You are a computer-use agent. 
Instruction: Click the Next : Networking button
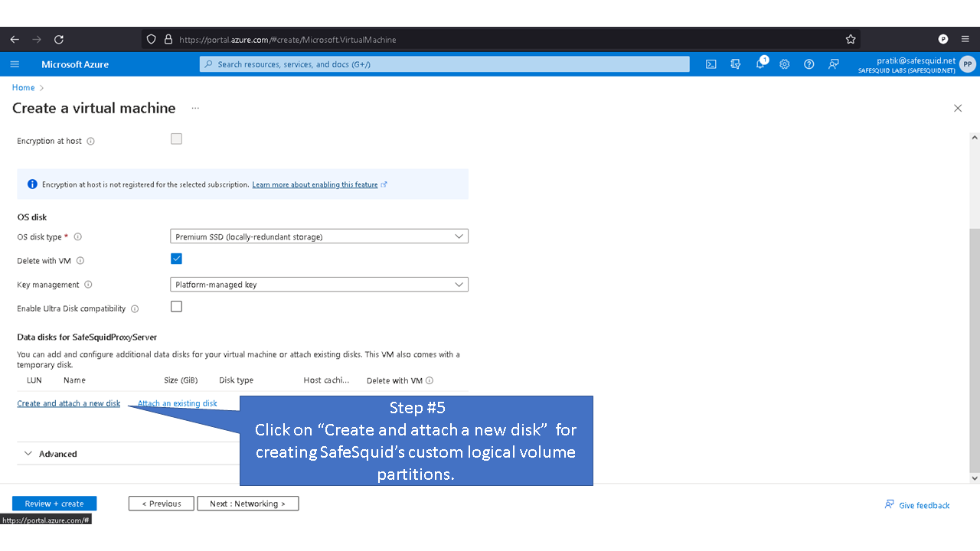[248, 504]
